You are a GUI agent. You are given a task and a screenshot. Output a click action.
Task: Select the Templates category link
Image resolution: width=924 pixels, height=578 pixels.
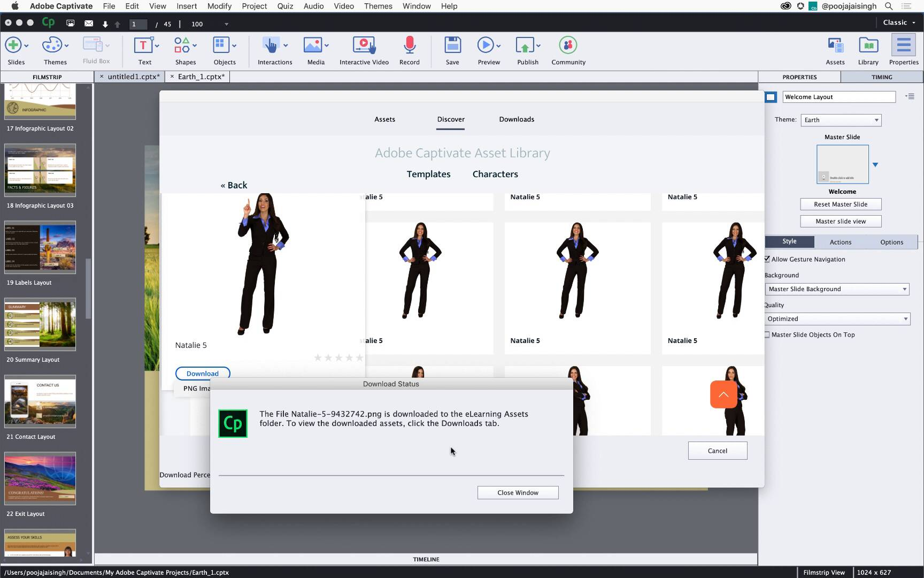428,174
